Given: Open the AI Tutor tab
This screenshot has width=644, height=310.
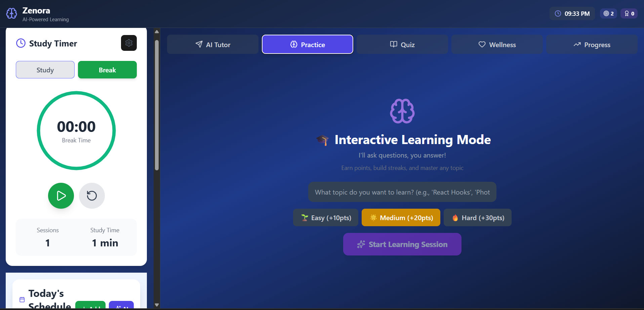Looking at the screenshot, I should (x=213, y=44).
